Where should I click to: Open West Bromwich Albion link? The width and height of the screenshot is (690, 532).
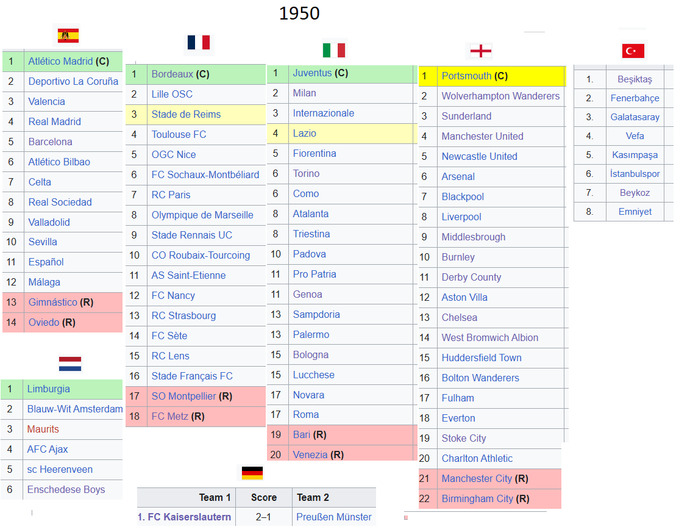click(x=490, y=338)
